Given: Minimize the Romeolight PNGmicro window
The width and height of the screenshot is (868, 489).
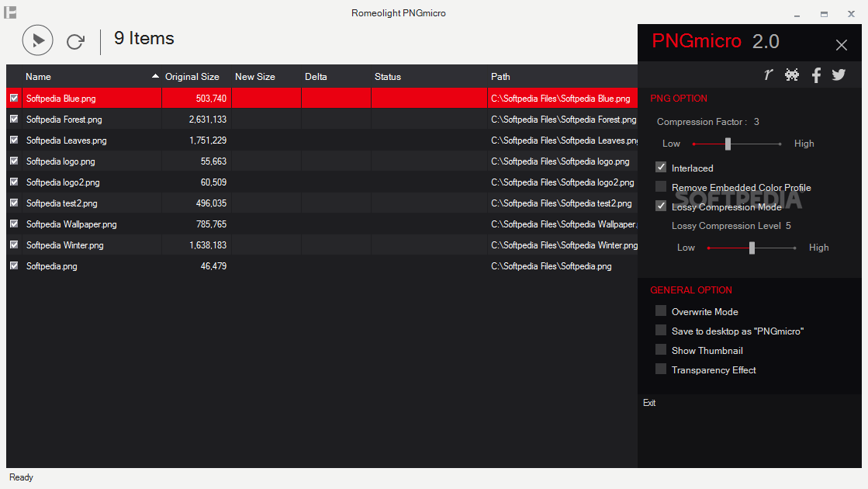Looking at the screenshot, I should coord(797,14).
